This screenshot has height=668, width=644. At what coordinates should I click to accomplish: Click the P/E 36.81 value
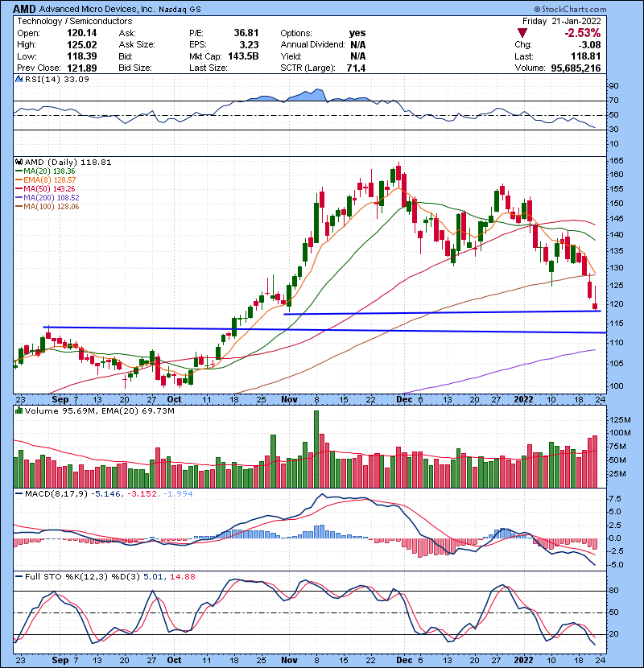246,33
